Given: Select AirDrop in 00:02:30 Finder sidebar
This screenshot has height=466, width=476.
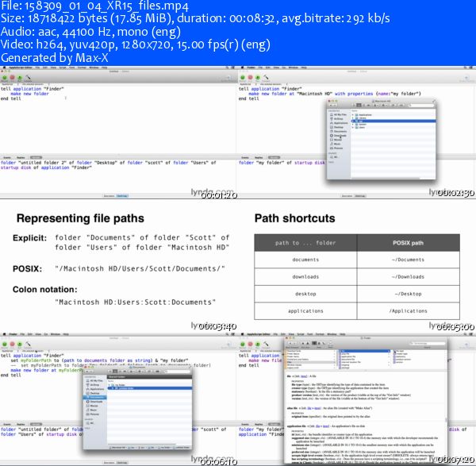Looking at the screenshot, I should 336,119.
